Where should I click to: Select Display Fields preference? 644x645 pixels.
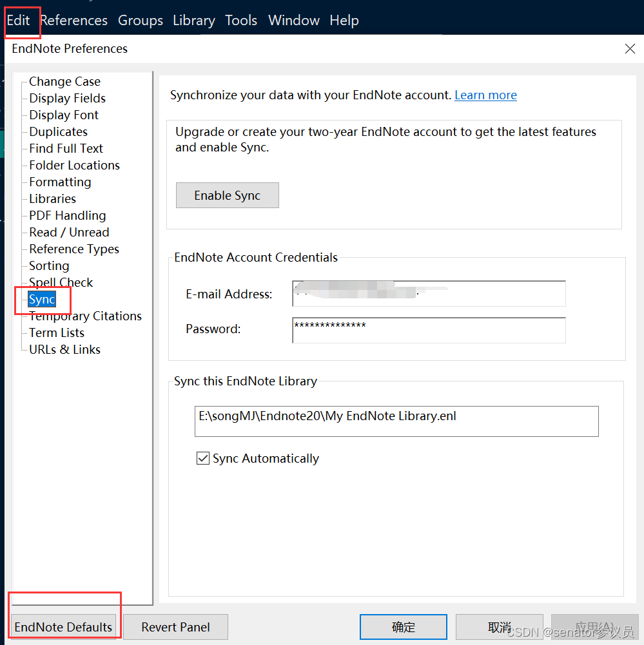tap(68, 99)
